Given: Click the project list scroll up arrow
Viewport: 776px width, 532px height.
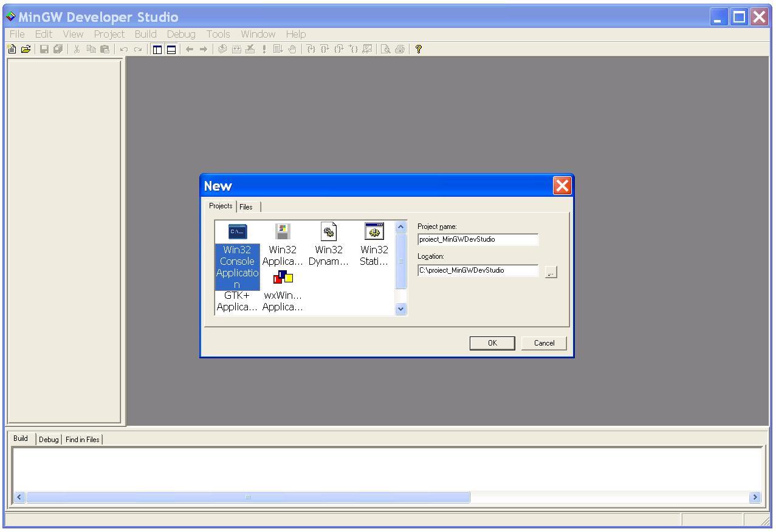Looking at the screenshot, I should (400, 227).
